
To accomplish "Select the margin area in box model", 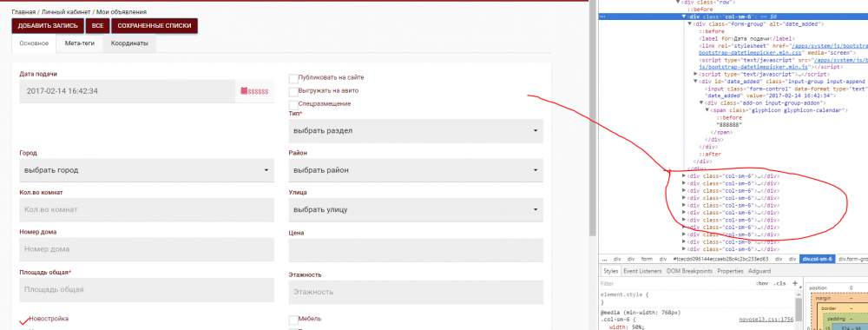I will [x=822, y=299].
